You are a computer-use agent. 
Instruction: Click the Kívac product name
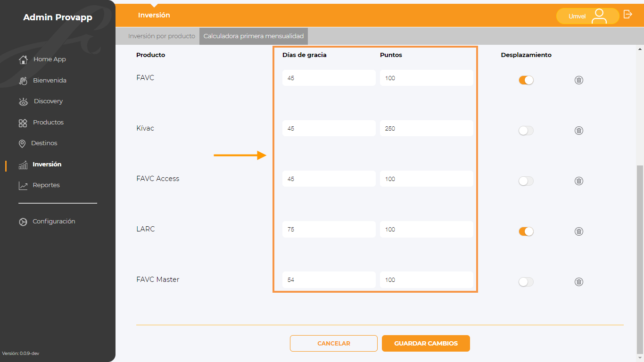pos(145,128)
